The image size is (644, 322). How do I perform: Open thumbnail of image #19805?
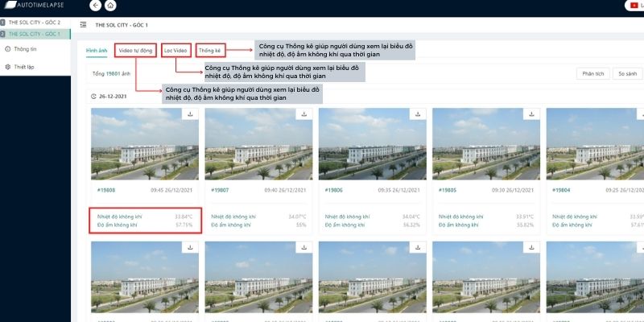[x=486, y=144]
